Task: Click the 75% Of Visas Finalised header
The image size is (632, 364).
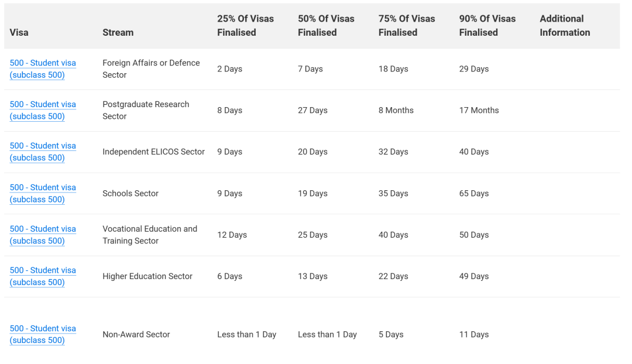Action: click(x=407, y=26)
